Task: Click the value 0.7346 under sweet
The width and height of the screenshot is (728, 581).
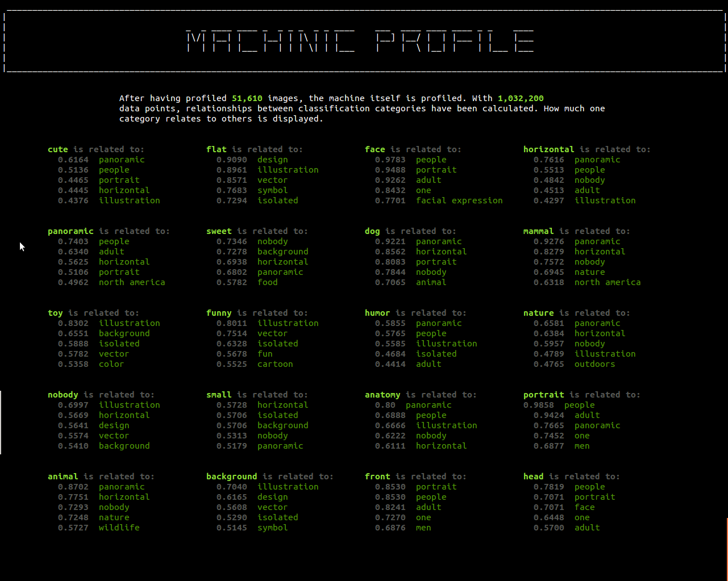Action: click(x=232, y=241)
